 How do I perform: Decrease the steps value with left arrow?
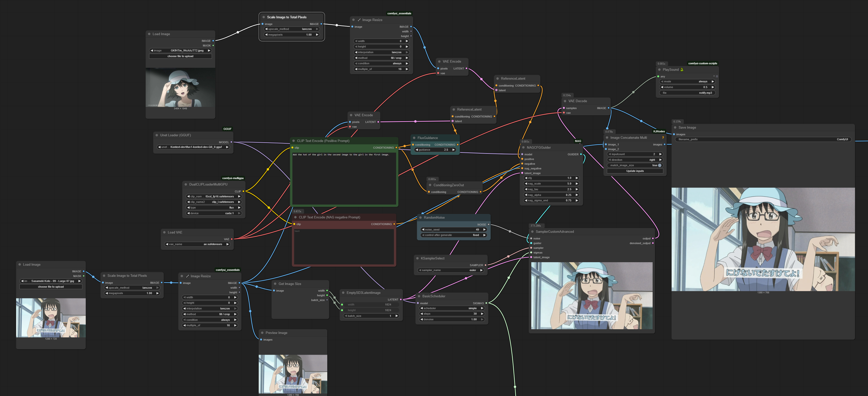[422, 314]
